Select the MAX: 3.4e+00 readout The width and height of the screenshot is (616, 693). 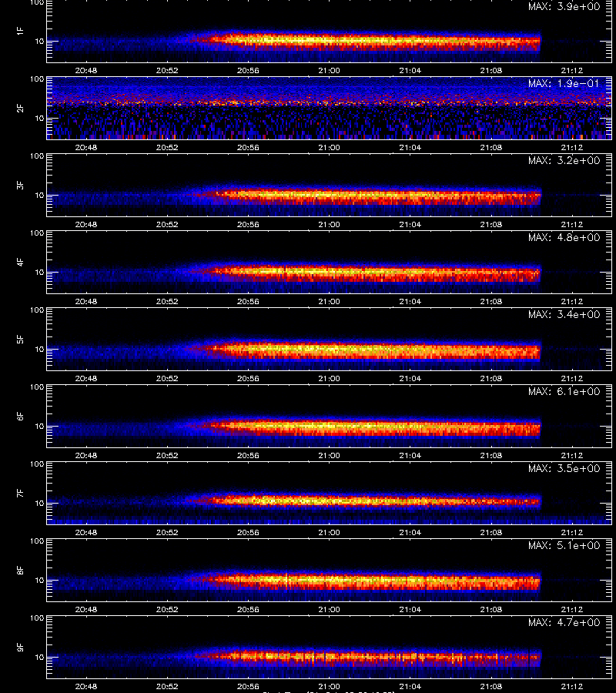(564, 314)
